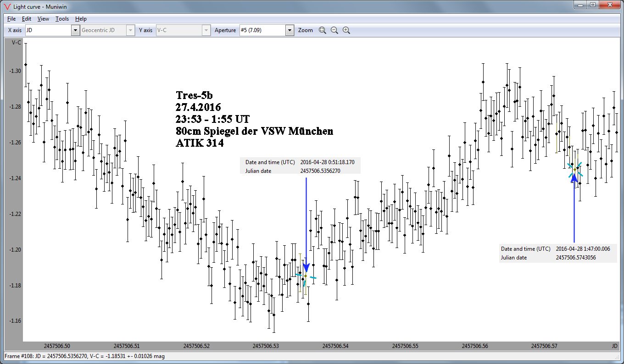Click the zoom out magnifier icon
624x364 pixels.
pos(334,30)
